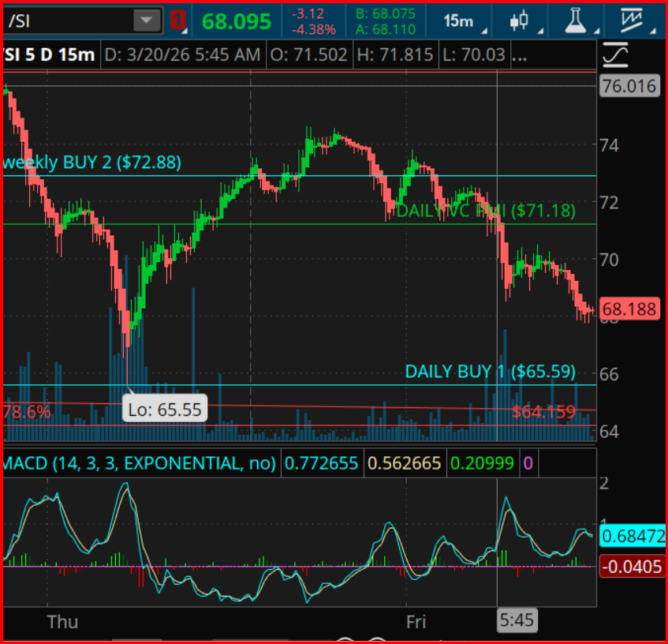Click the low value L: 70.03
The width and height of the screenshot is (668, 644).
tap(474, 54)
